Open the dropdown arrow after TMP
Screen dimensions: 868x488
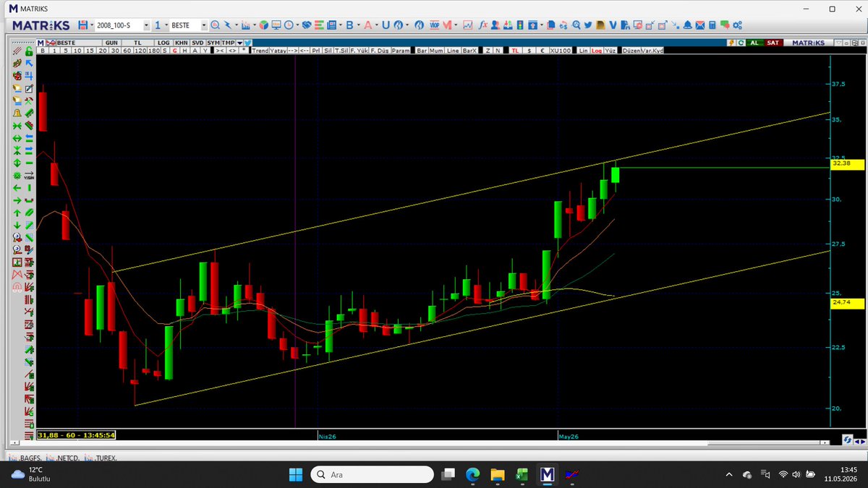click(x=239, y=43)
